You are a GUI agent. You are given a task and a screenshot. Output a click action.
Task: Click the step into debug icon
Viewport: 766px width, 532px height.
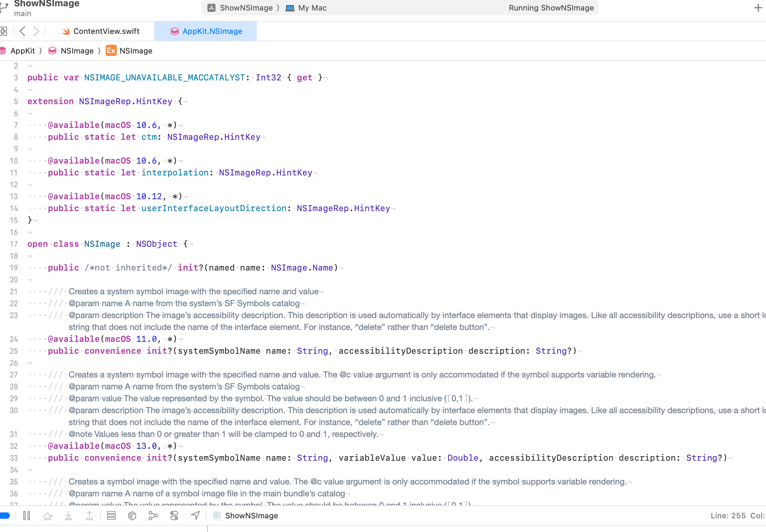(69, 516)
